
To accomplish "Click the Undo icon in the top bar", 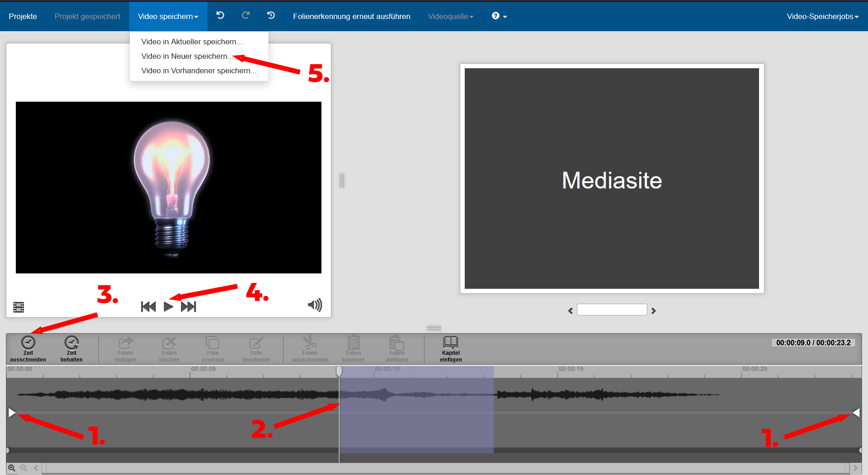I will pos(220,15).
